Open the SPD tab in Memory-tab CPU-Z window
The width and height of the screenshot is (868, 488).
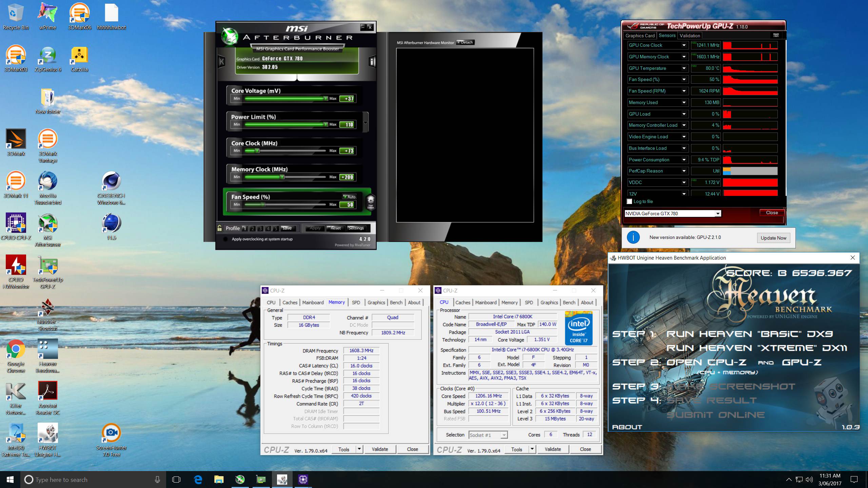pos(356,303)
